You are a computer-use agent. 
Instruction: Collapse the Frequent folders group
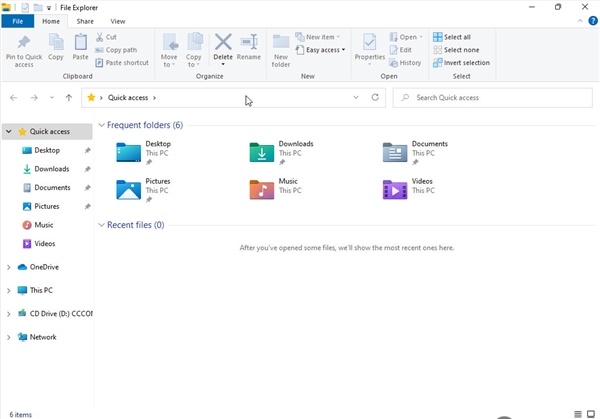coord(101,125)
